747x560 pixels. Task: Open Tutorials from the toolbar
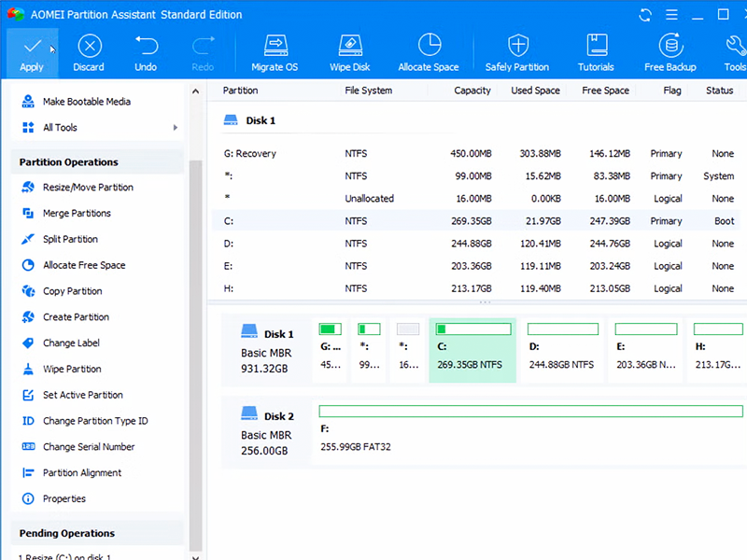coord(596,47)
